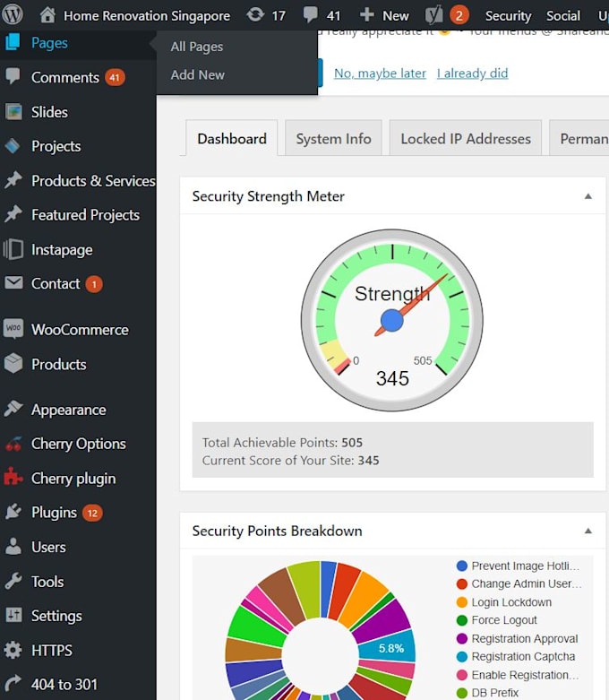Click the orange-red Change Admin User legend dot
The height and width of the screenshot is (700, 609).
462,583
